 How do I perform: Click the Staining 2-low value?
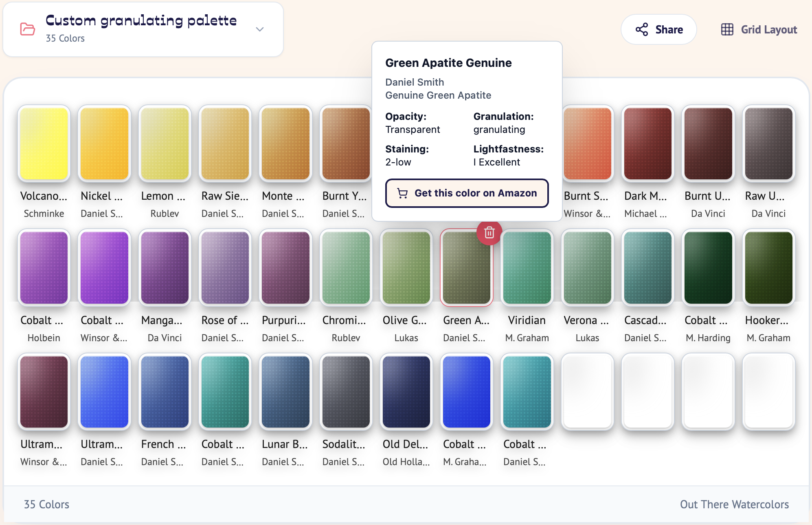coord(398,162)
